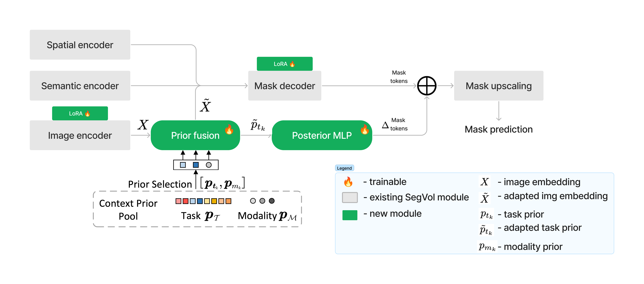This screenshot has height=284, width=644.
Task: Select the gray circle in selection box
Action: coord(209,165)
